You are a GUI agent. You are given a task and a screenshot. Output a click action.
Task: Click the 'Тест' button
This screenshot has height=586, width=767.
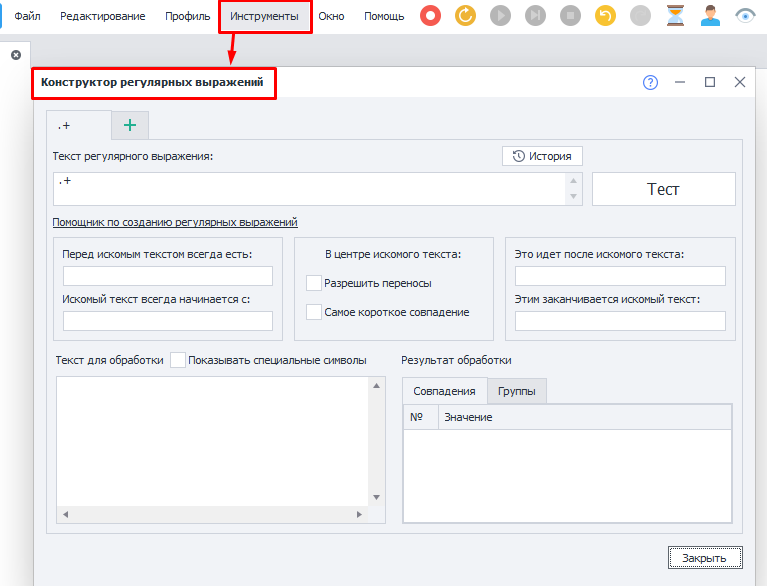663,189
